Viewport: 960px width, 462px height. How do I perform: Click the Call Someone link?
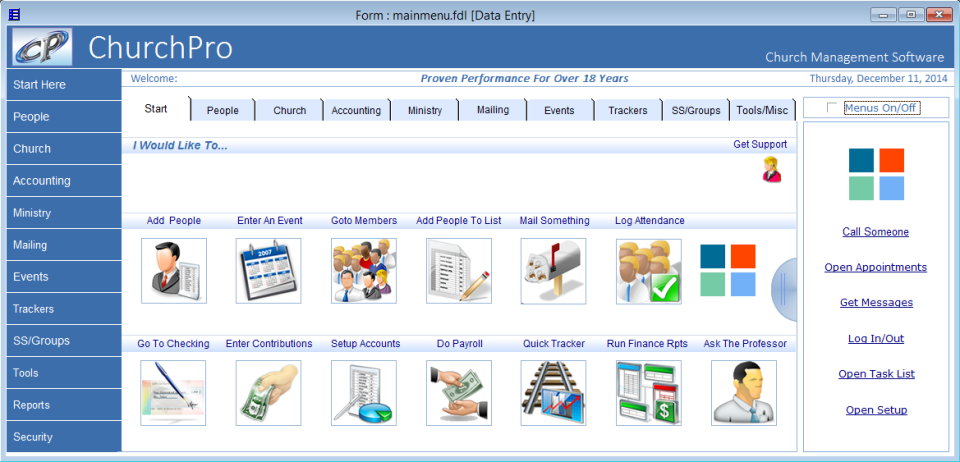click(x=876, y=232)
